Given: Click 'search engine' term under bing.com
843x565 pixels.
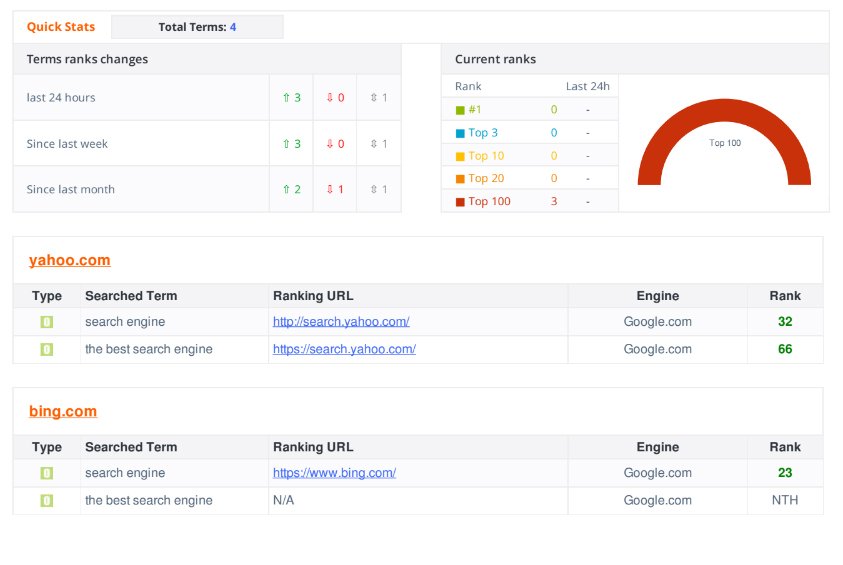Looking at the screenshot, I should (125, 473).
